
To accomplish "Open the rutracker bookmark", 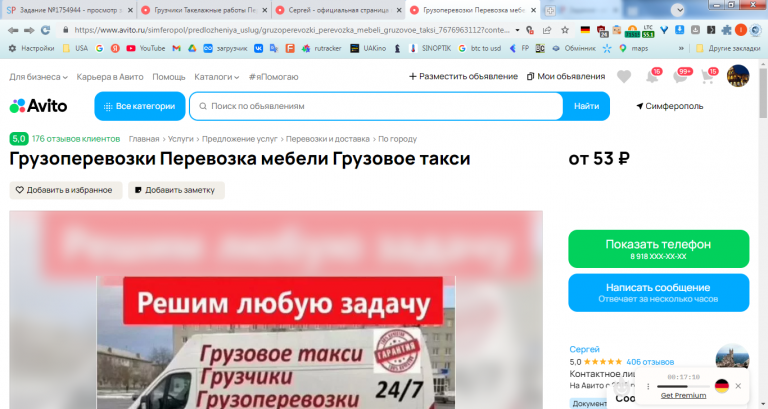I will tap(321, 48).
